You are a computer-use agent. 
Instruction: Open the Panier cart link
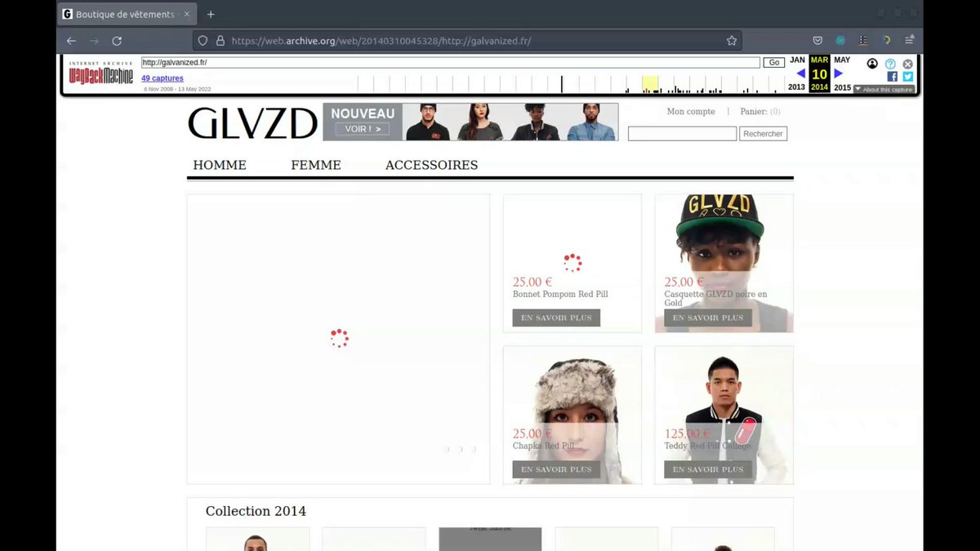point(760,112)
